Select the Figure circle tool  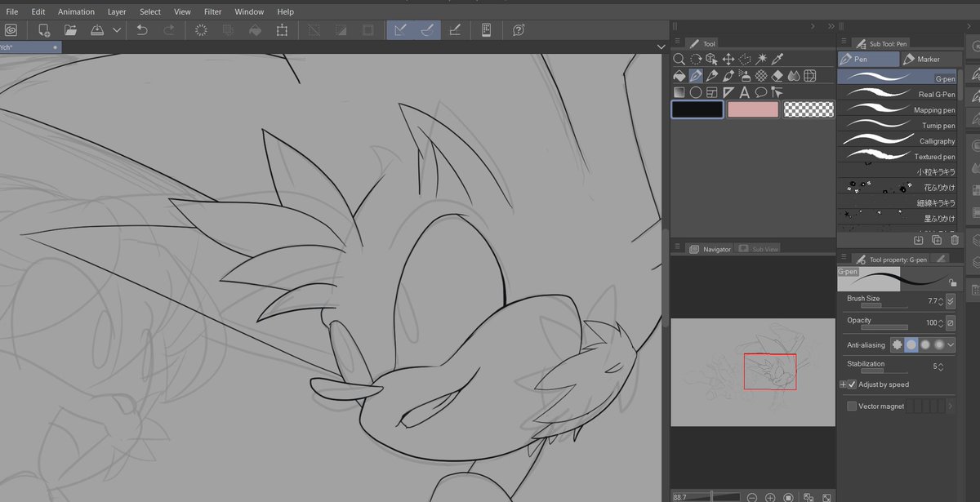coord(695,92)
